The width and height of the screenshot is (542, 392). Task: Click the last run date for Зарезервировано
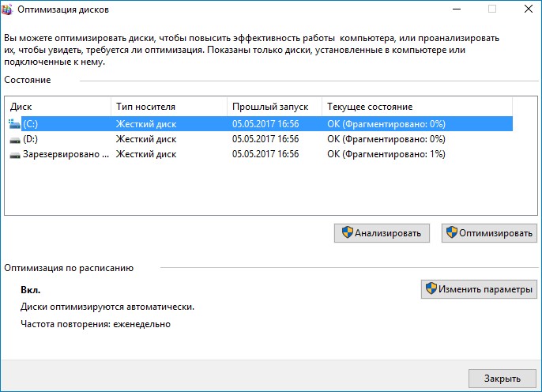pyautogui.click(x=265, y=155)
